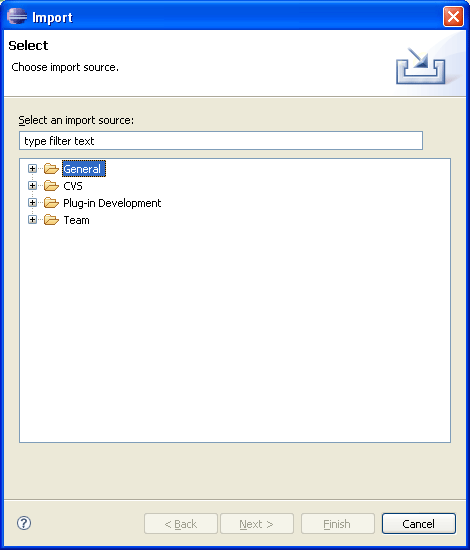
Task: Expand the Plug-in Development node
Action: [32, 203]
